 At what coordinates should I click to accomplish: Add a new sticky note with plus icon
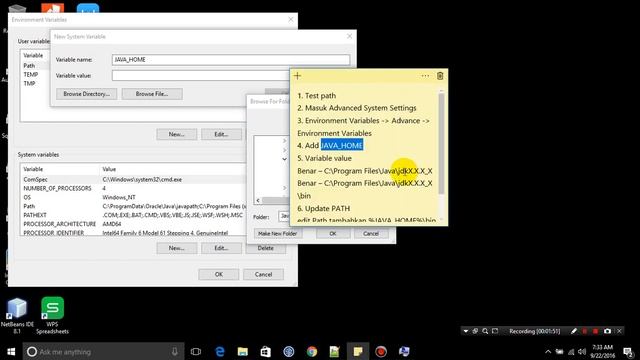[x=297, y=76]
